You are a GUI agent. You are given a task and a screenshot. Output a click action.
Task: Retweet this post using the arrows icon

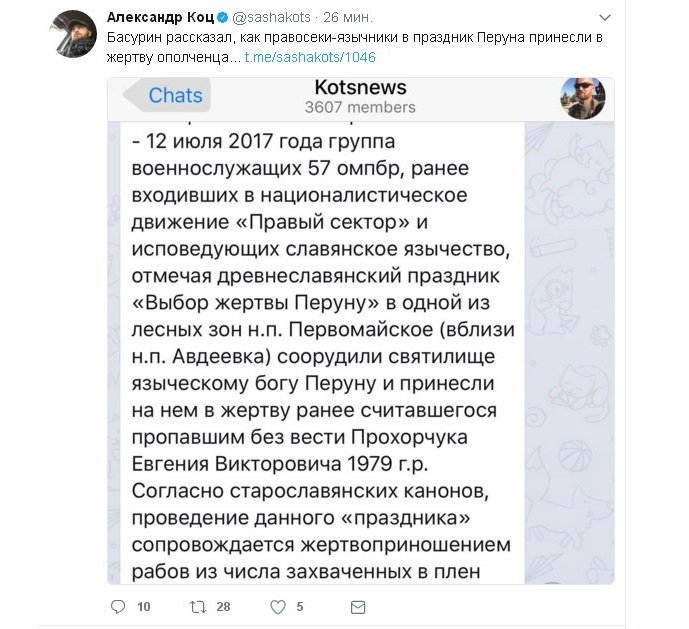click(198, 607)
